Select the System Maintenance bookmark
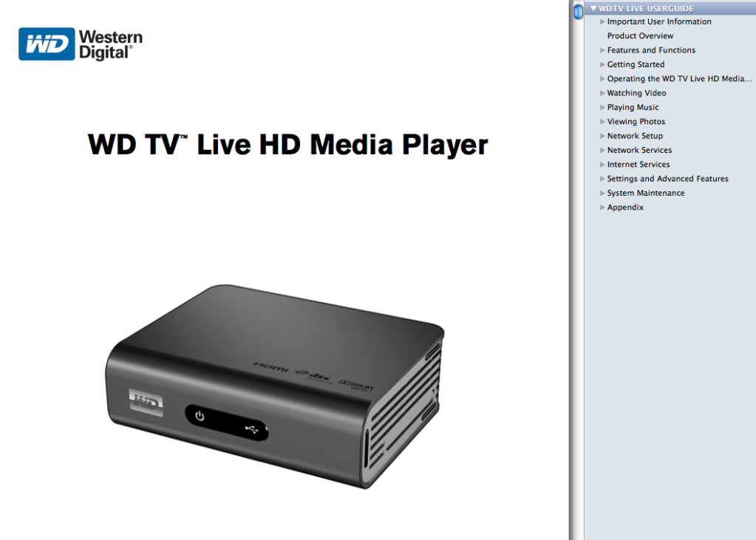The image size is (756, 540). [x=646, y=193]
